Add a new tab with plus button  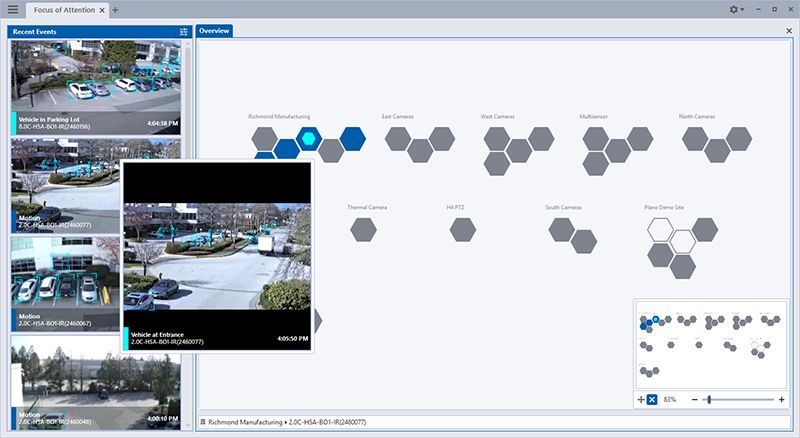coord(115,9)
